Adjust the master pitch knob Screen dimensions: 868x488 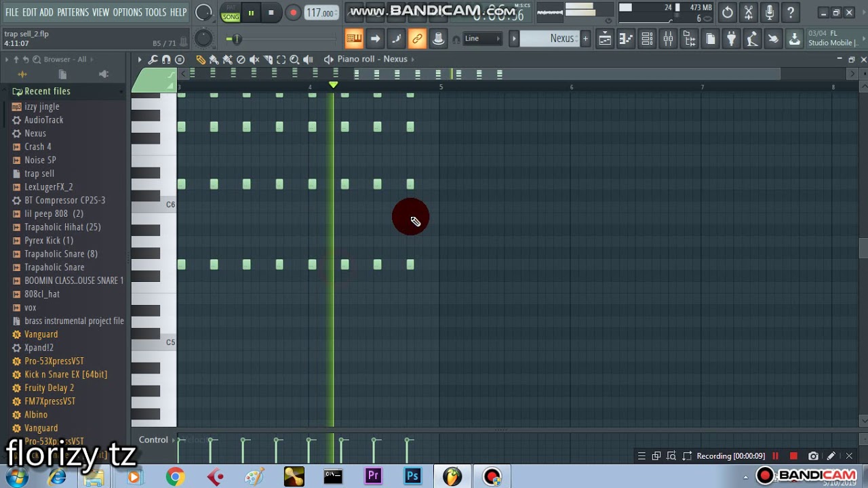coord(203,39)
